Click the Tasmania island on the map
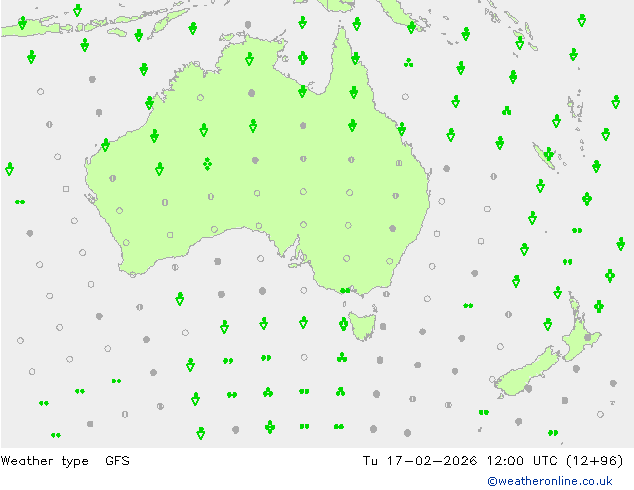The image size is (634, 490). pos(363,325)
